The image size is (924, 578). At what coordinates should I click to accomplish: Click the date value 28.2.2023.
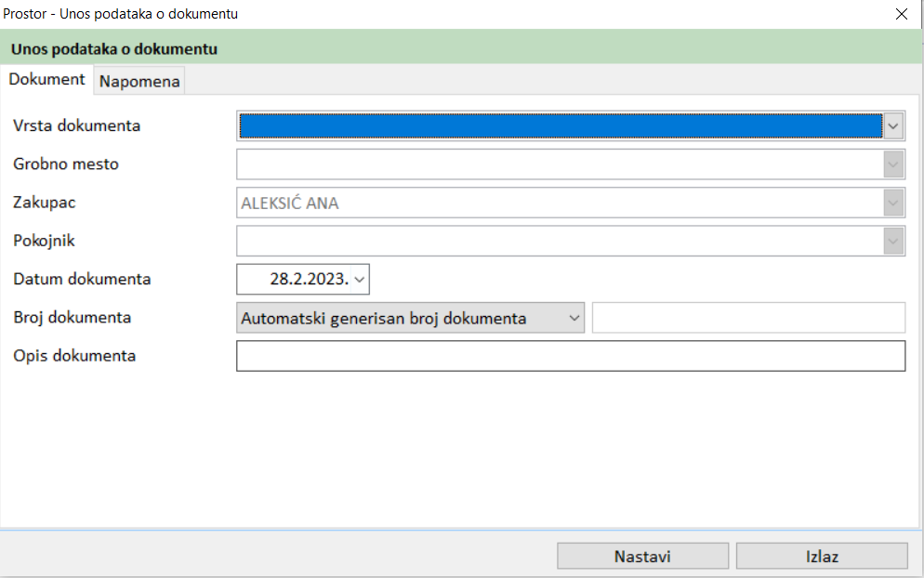coord(309,279)
